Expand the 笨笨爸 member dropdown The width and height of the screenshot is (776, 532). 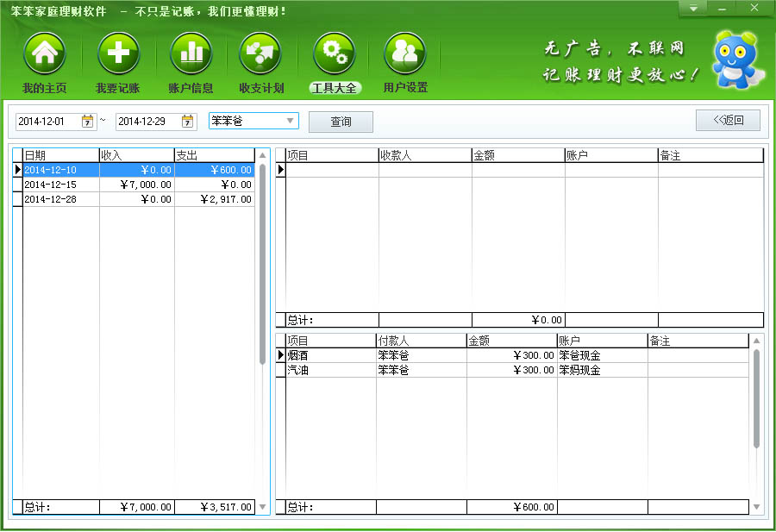coord(290,122)
